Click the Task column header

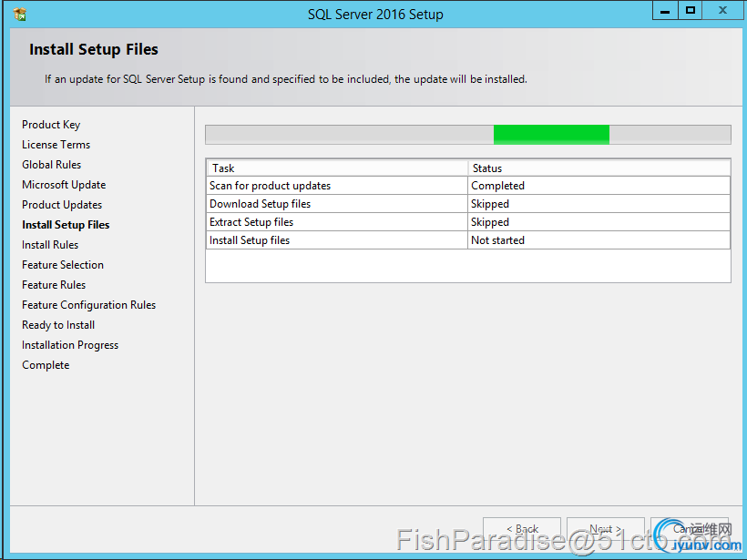[x=337, y=168]
